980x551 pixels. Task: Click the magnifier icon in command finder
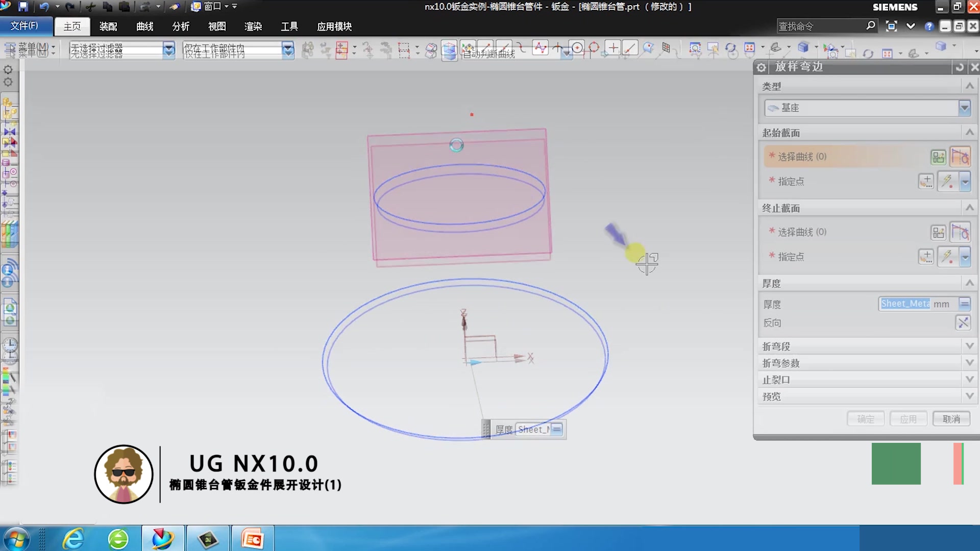871,26
